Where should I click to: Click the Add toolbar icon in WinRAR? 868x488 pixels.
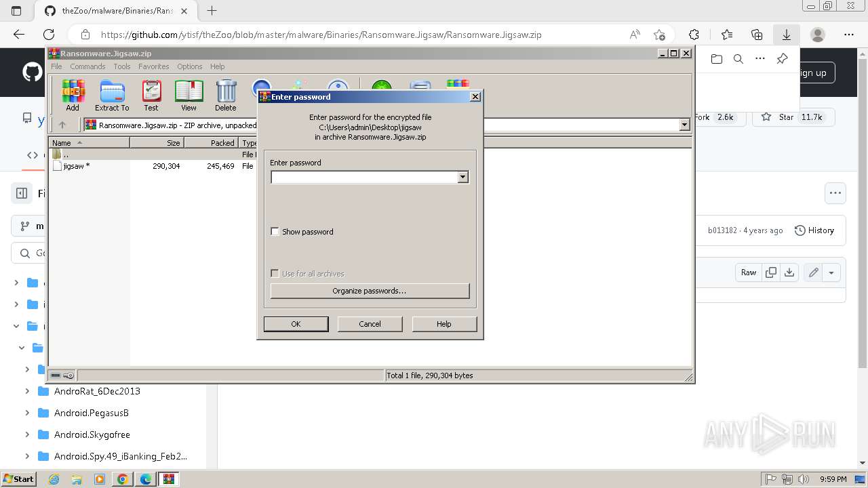pyautogui.click(x=73, y=95)
